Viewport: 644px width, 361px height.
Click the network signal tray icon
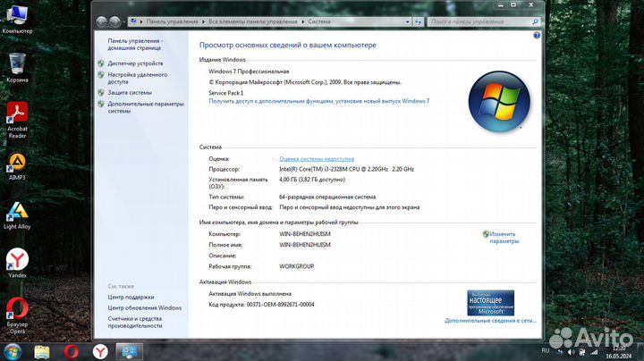click(594, 352)
